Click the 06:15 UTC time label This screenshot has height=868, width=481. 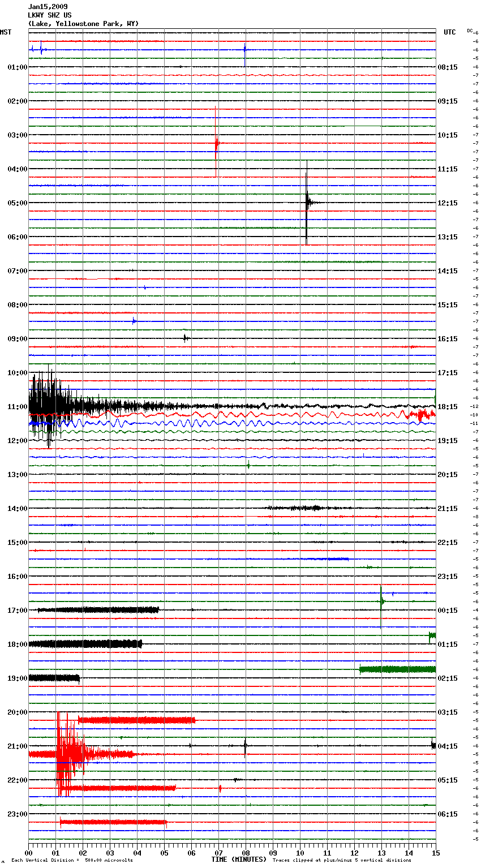point(448,814)
